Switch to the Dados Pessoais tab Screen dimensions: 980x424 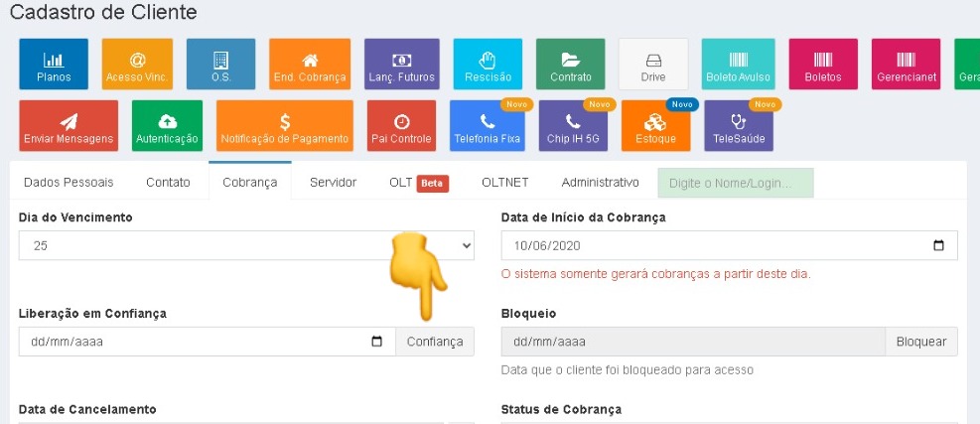(69, 183)
